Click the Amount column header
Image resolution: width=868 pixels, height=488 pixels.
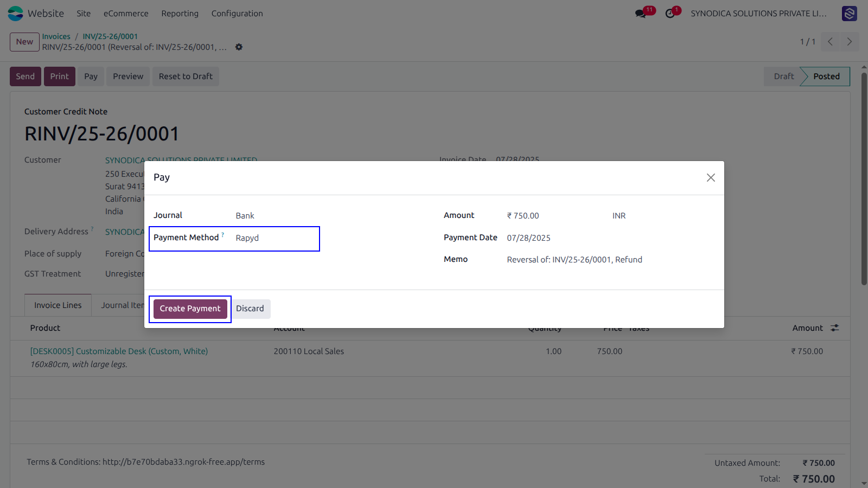click(x=807, y=328)
